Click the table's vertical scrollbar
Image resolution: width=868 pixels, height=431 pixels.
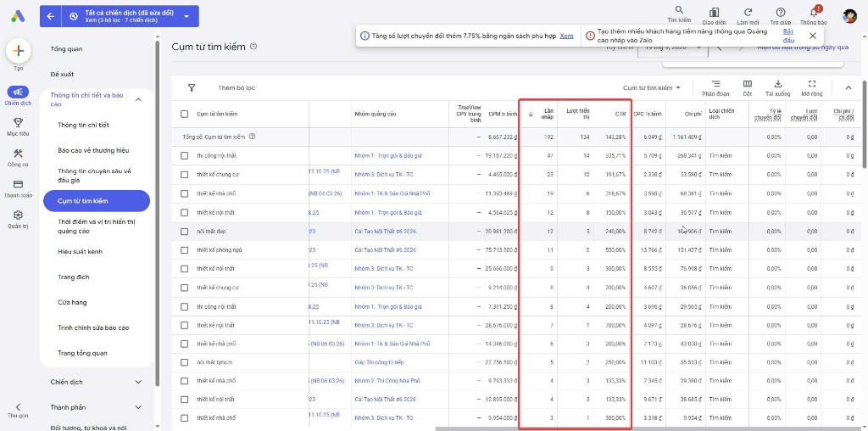point(865,124)
